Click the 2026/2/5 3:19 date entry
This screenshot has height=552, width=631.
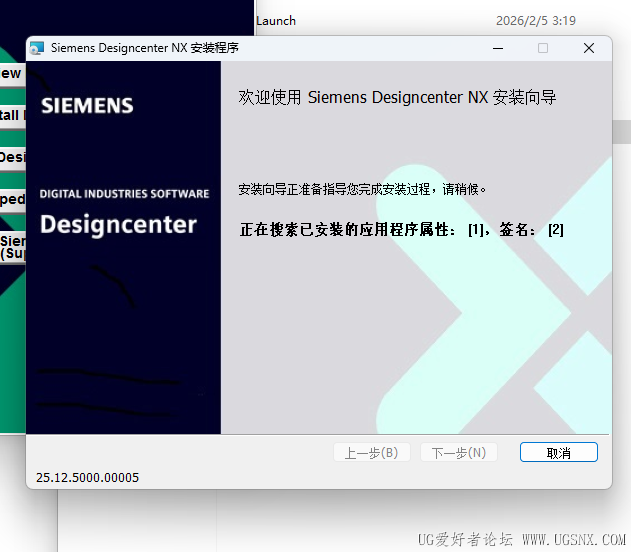(536, 21)
